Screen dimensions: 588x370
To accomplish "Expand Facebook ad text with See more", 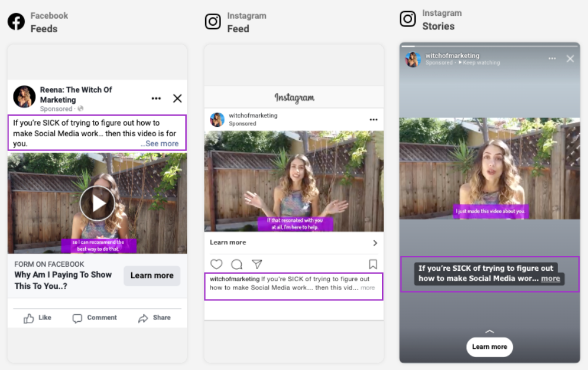I will pos(159,144).
